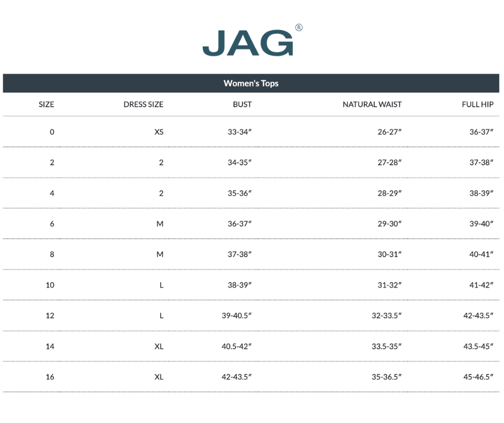
Task: Click the NATURAL WAIST column header
Action: click(372, 105)
